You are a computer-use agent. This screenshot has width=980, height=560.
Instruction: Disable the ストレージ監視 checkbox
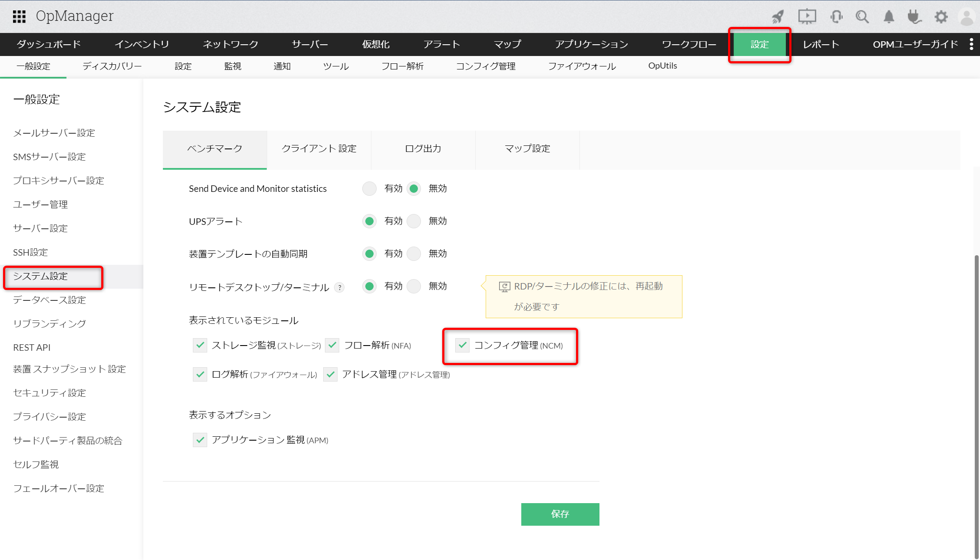[x=200, y=345]
